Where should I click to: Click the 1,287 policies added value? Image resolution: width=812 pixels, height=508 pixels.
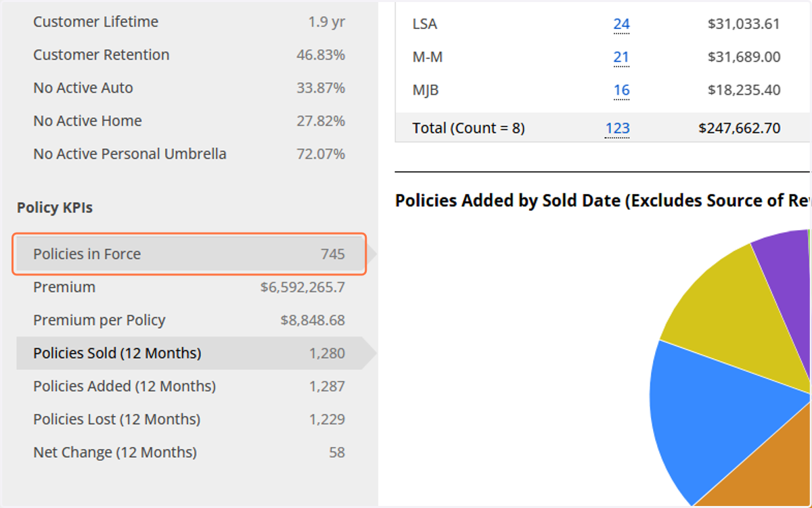pyautogui.click(x=328, y=386)
